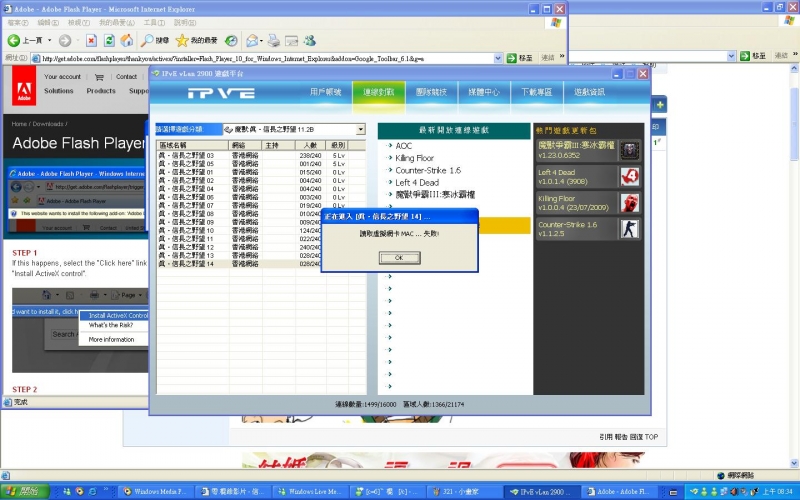The image size is (800, 500).
Task: Switch to the 團隊競技 tab
Action: click(x=432, y=92)
